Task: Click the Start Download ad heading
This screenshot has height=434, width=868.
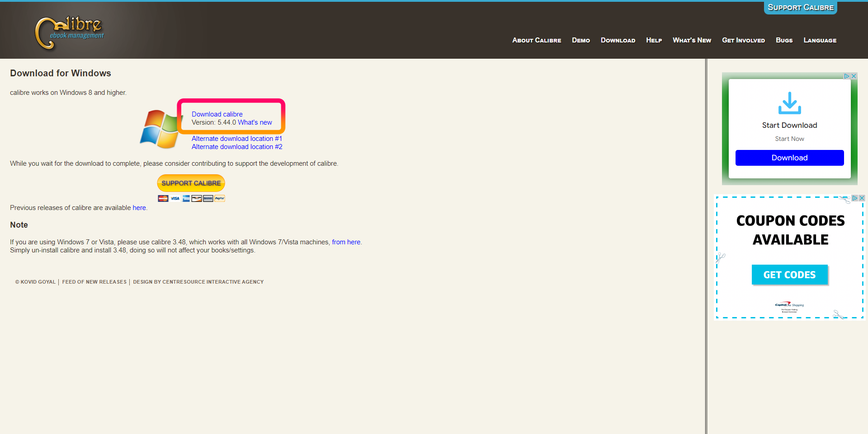Action: (x=789, y=125)
